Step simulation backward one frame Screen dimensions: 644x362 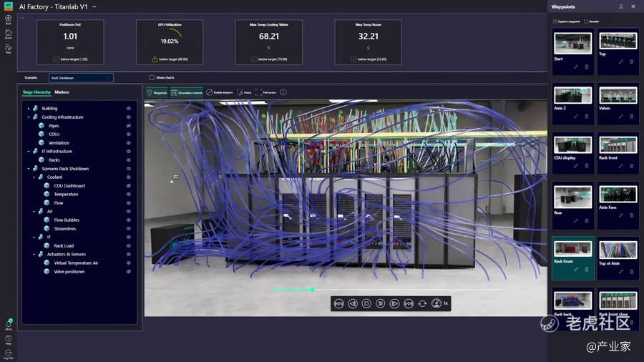coord(352,304)
